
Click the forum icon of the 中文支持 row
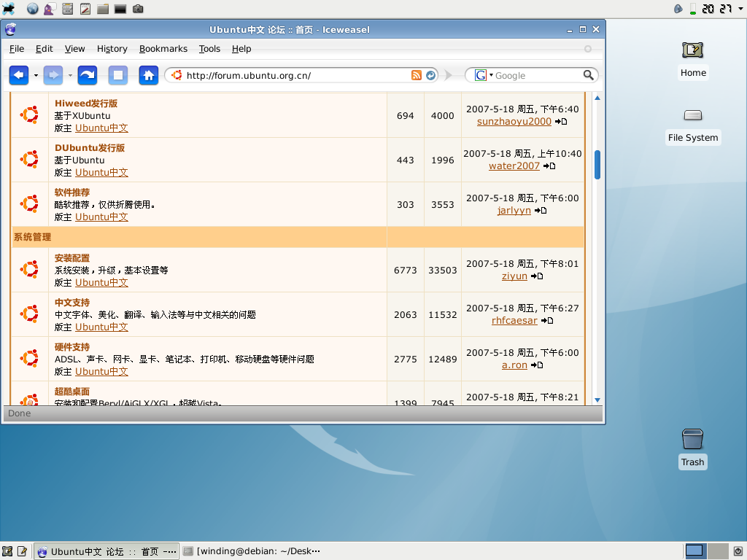tap(29, 314)
